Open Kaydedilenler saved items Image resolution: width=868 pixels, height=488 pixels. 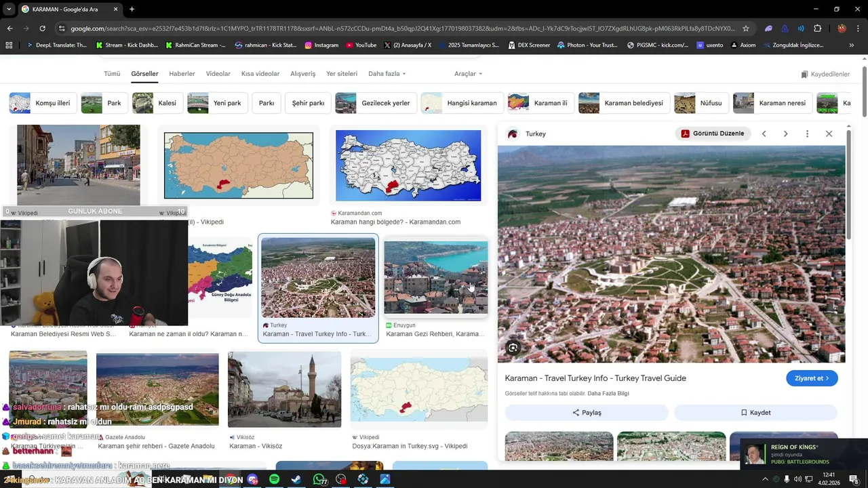(x=825, y=74)
